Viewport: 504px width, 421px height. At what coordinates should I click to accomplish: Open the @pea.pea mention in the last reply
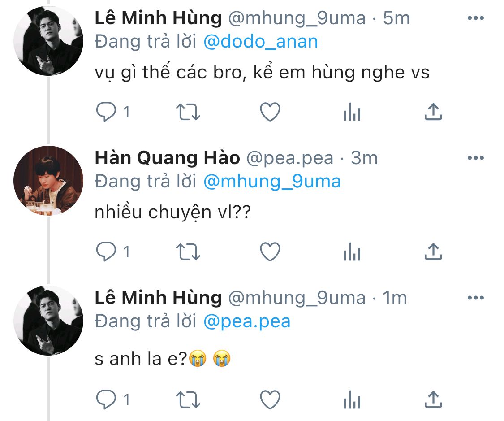[x=246, y=321]
